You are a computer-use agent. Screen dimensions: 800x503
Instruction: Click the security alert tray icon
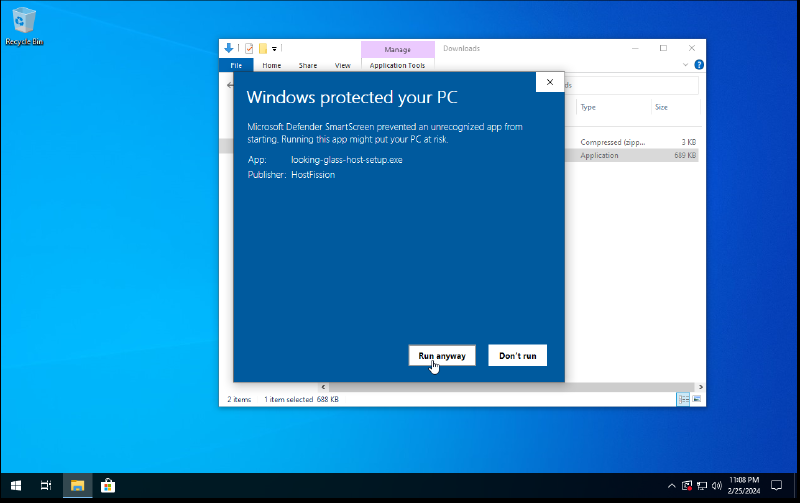click(687, 486)
